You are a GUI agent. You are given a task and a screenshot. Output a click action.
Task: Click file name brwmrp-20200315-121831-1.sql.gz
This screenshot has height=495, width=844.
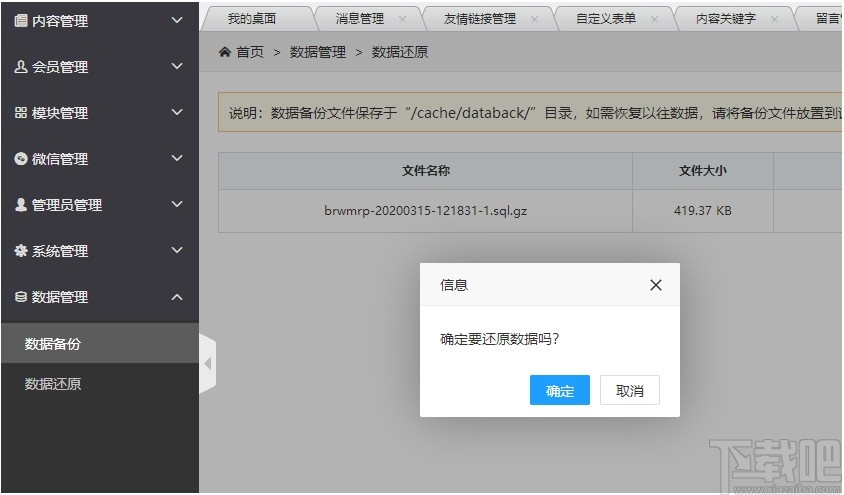point(425,210)
